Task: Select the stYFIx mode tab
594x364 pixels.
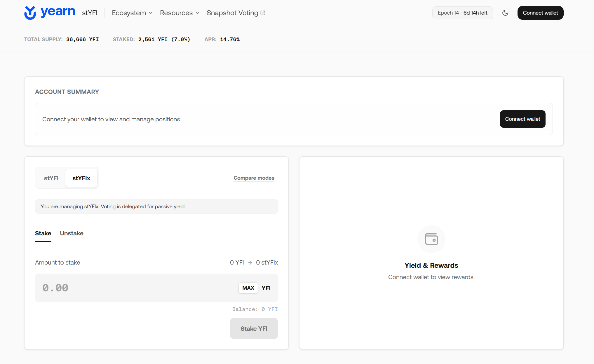Action: (81, 178)
